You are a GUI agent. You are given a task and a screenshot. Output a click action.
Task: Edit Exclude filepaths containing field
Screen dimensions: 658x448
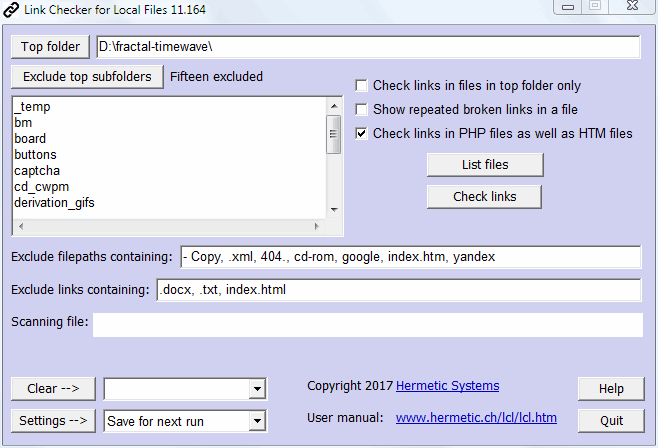411,257
